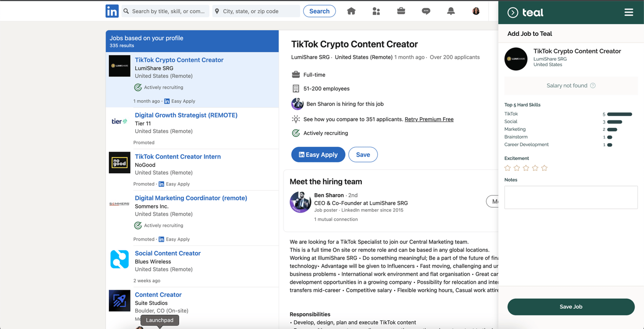Click Suite Studios company logo
Viewport: 644px width, 329px height.
pyautogui.click(x=120, y=301)
